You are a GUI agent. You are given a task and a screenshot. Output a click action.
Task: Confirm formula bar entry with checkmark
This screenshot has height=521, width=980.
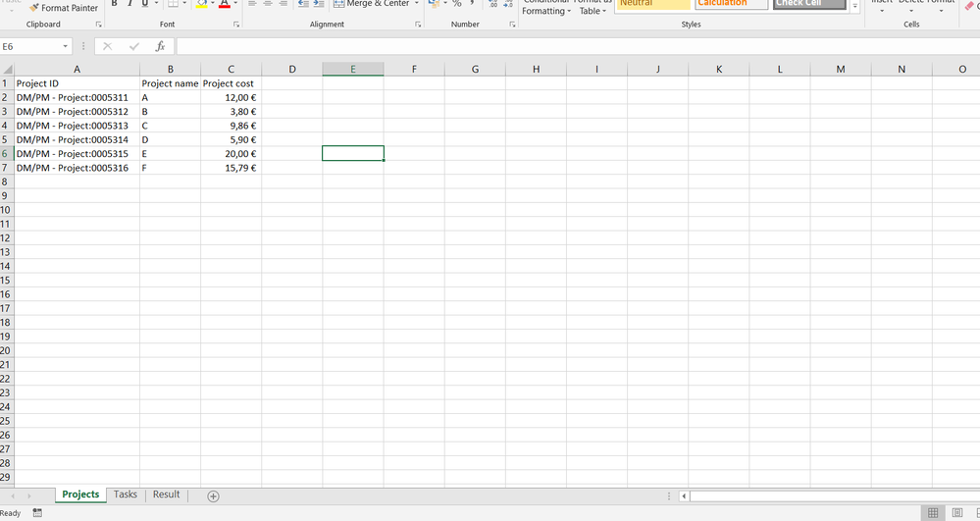[x=133, y=46]
